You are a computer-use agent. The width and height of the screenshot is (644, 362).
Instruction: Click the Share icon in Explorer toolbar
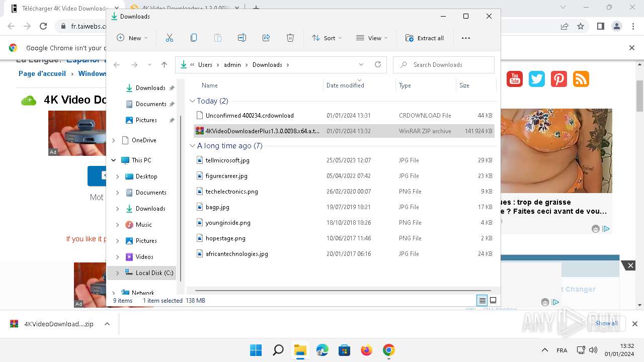point(266,38)
